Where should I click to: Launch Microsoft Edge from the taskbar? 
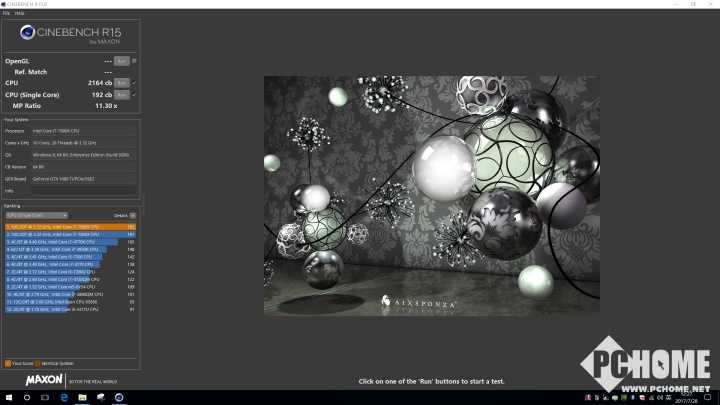click(x=64, y=397)
